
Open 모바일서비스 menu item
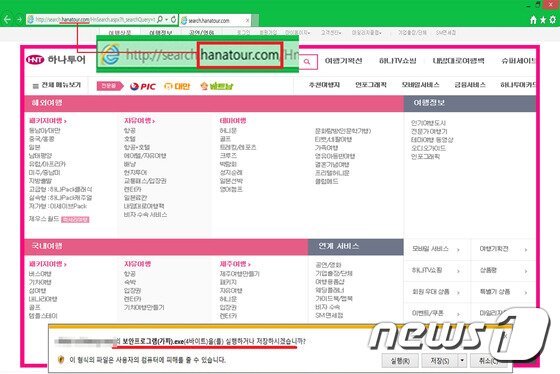[420, 85]
